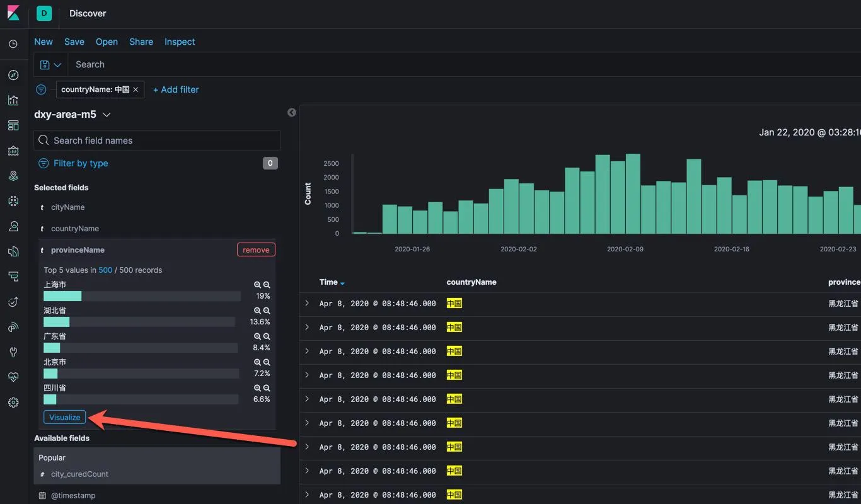861x504 pixels.
Task: Open Filter by type options
Action: [80, 163]
